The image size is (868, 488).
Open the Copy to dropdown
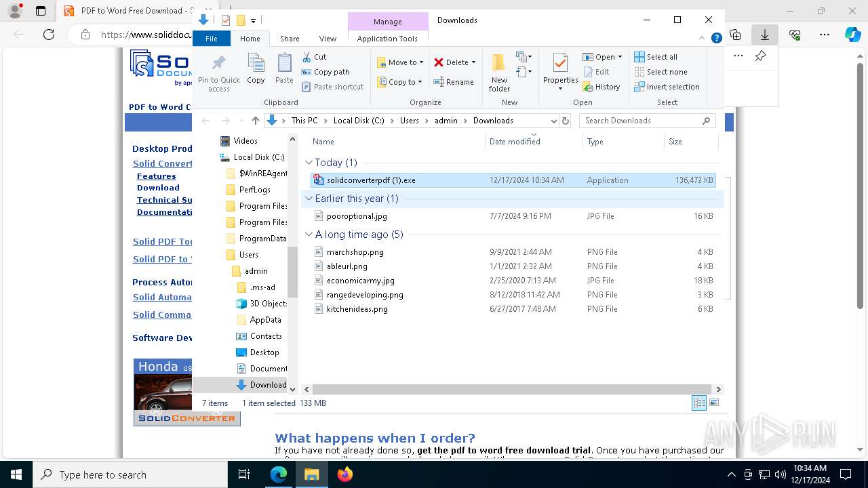pos(399,82)
